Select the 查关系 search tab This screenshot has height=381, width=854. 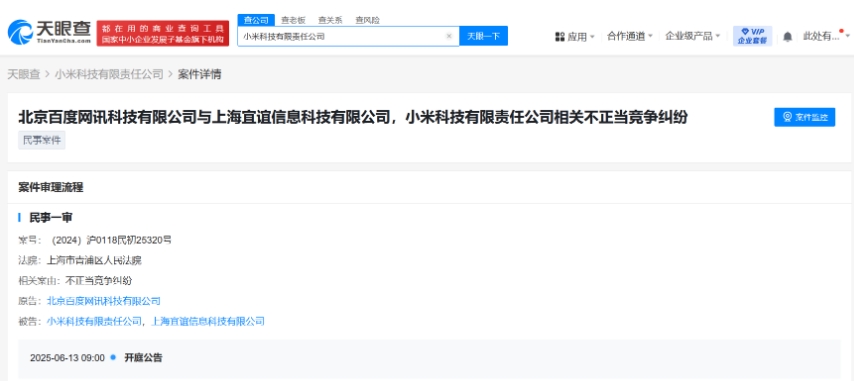click(330, 20)
